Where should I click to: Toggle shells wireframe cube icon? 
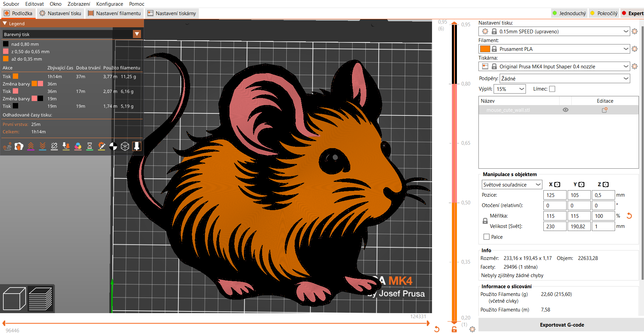coord(125,146)
